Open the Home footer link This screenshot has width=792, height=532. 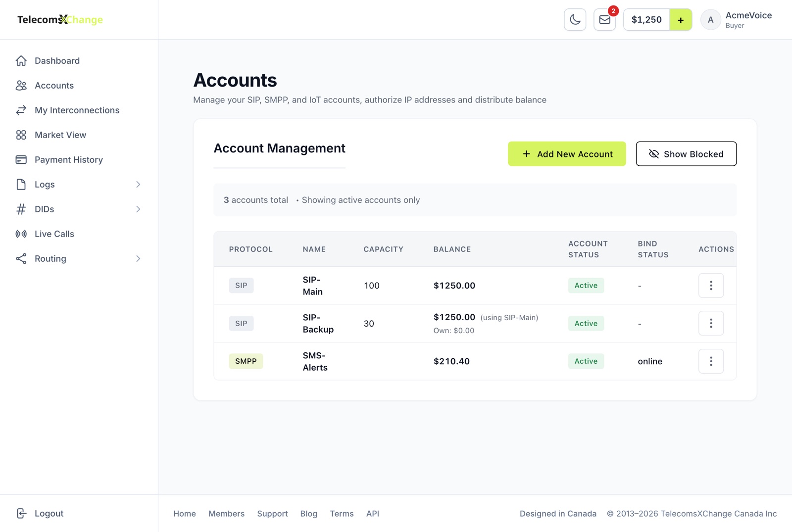[x=185, y=514]
